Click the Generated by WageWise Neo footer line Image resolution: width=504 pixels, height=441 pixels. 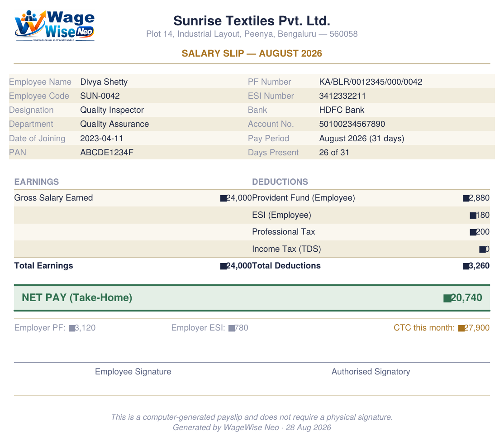[252, 427]
